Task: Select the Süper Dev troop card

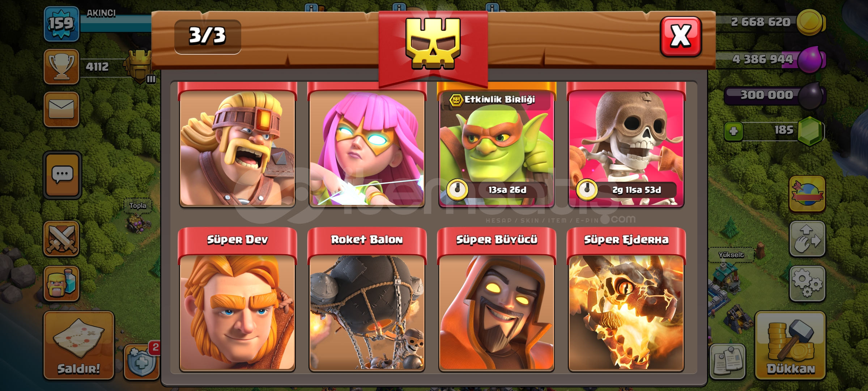Action: (237, 300)
